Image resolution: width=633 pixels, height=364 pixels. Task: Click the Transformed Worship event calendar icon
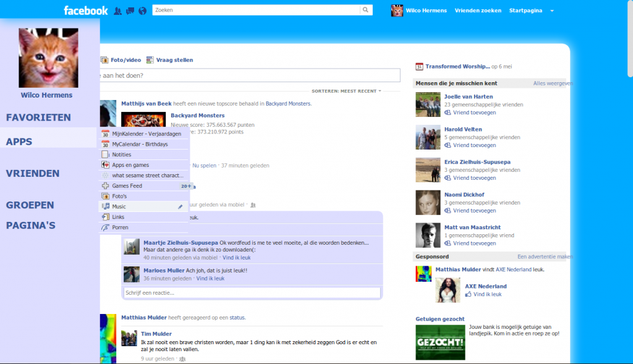click(420, 67)
